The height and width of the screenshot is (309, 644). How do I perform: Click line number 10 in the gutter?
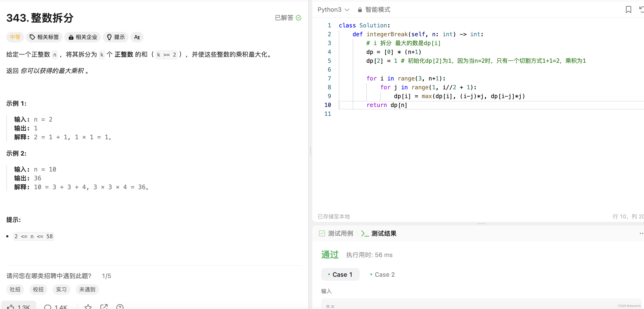[328, 105]
